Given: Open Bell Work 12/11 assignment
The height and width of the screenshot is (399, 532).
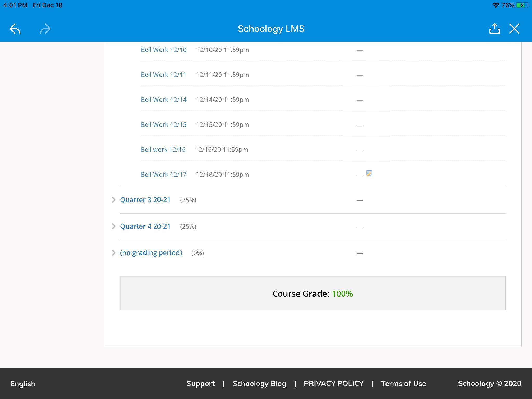Looking at the screenshot, I should (x=163, y=75).
